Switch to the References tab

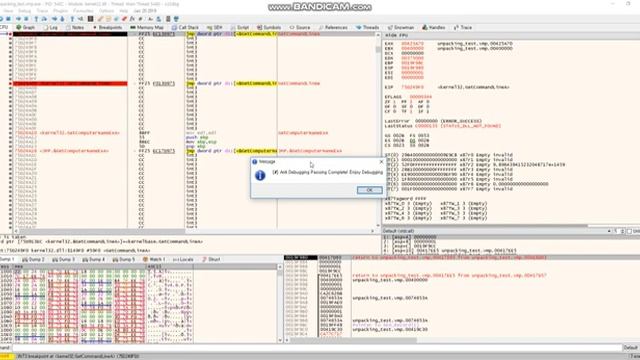[333, 27]
